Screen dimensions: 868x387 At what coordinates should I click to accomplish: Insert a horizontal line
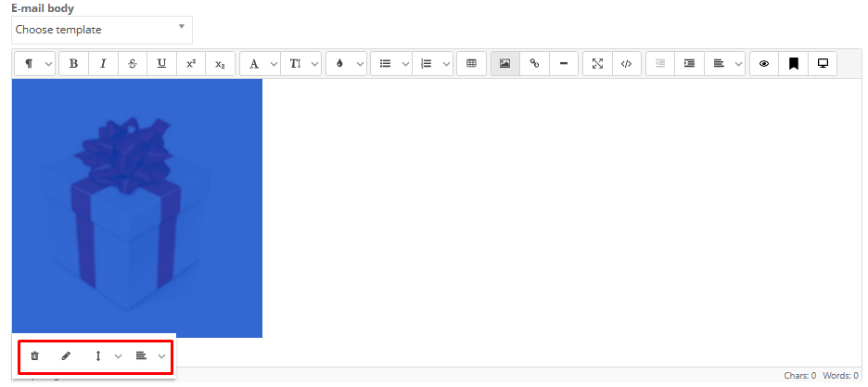(564, 64)
